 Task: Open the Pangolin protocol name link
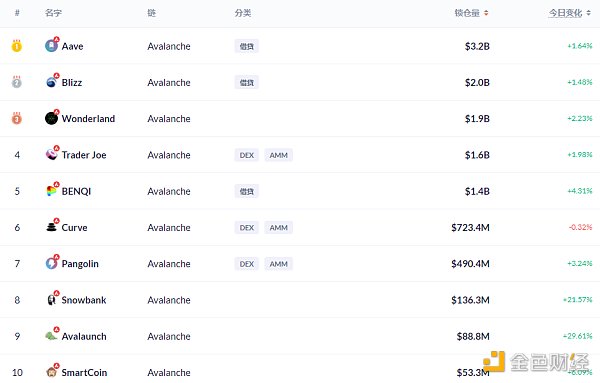tap(80, 264)
